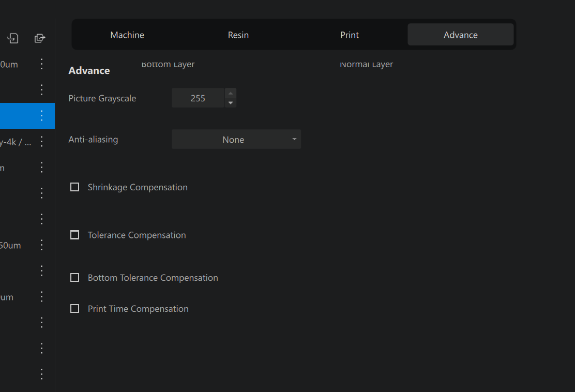Open the Anti-aliasing dropdown
Image resolution: width=575 pixels, height=392 pixels.
(236, 139)
